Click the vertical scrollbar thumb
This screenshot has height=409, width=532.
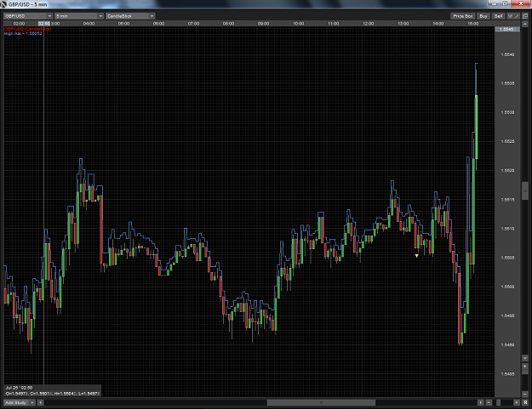[525, 191]
